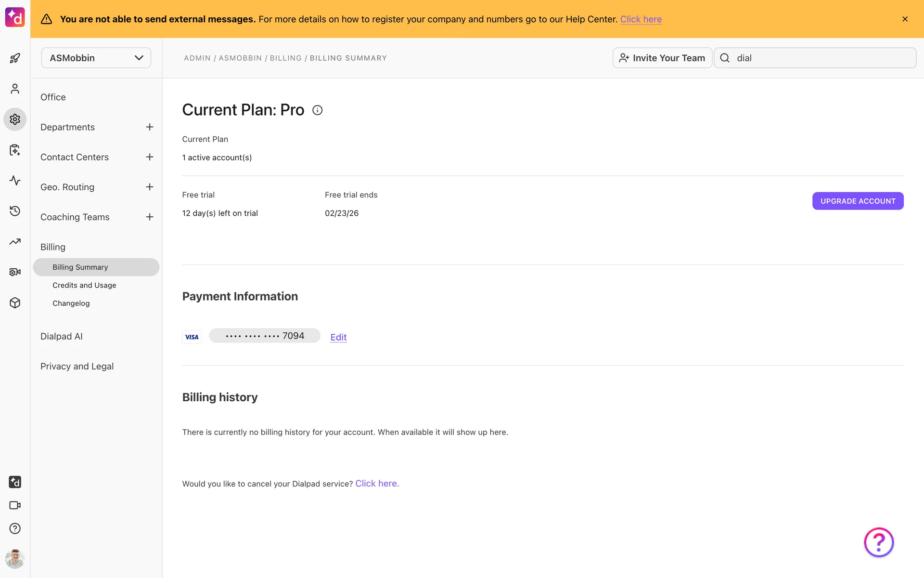
Task: Open the history clock icon in sidebar
Action: [15, 211]
